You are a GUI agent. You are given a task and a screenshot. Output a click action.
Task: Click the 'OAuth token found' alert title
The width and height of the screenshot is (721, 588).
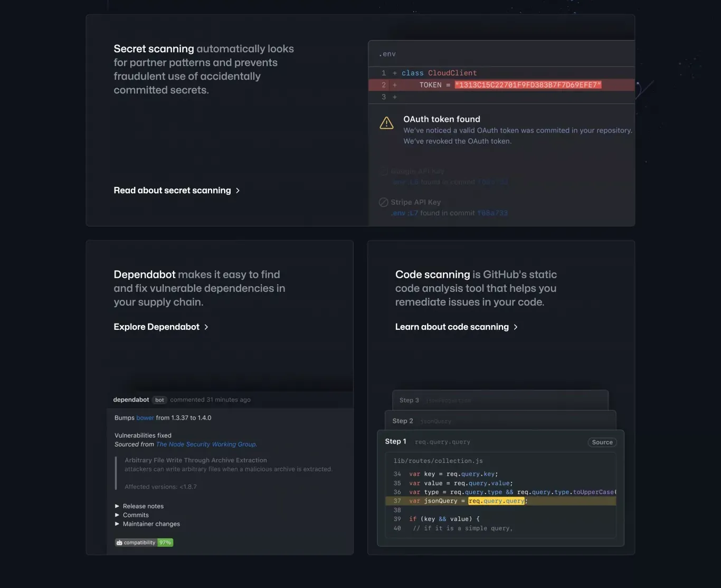(442, 119)
